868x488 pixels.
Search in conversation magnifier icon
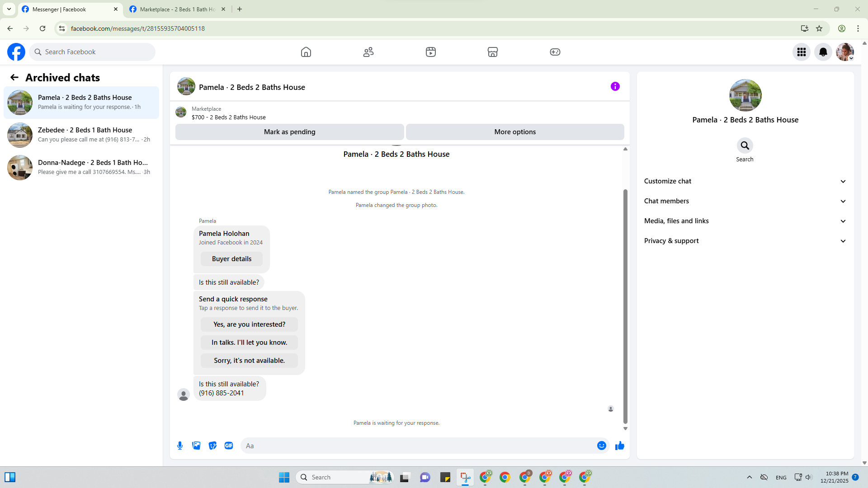(x=745, y=145)
